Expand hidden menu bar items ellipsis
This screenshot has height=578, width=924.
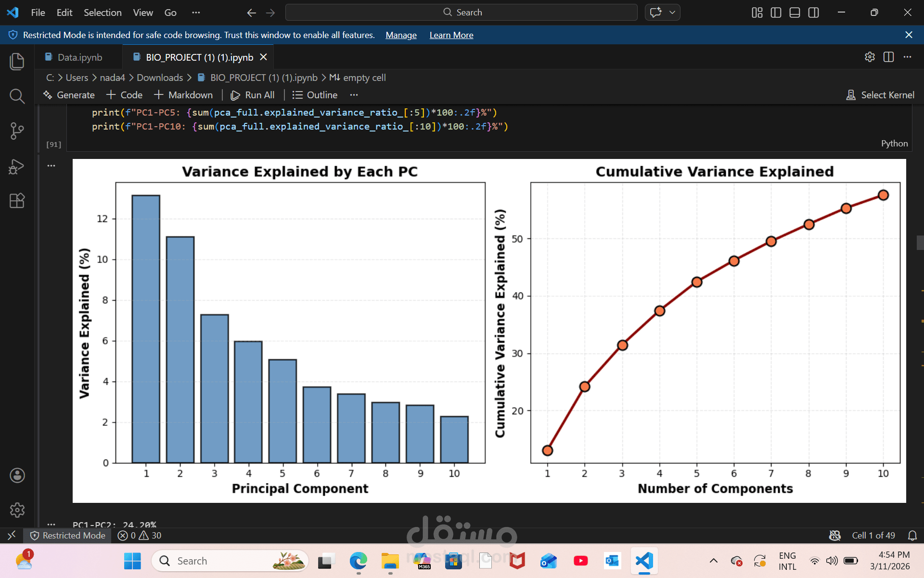pos(195,13)
